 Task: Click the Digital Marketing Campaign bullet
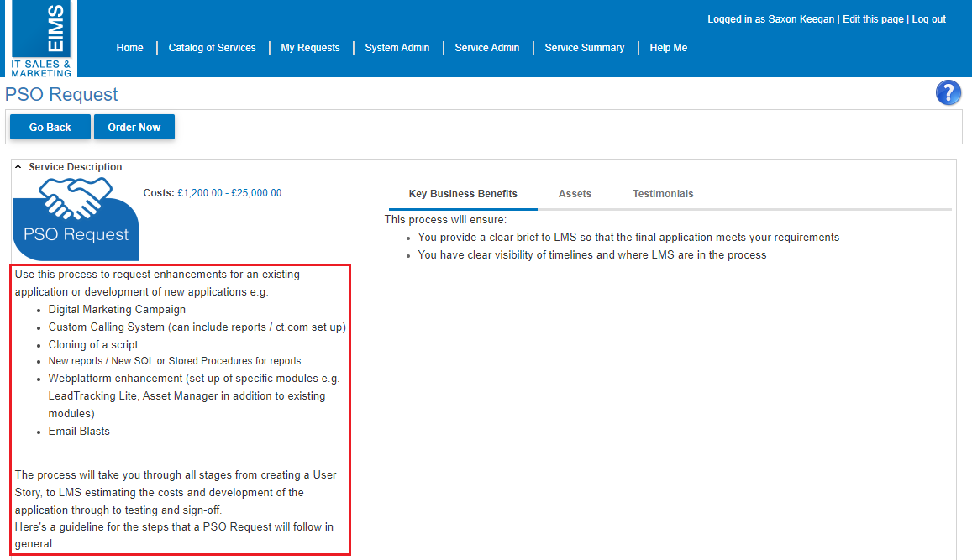[117, 309]
